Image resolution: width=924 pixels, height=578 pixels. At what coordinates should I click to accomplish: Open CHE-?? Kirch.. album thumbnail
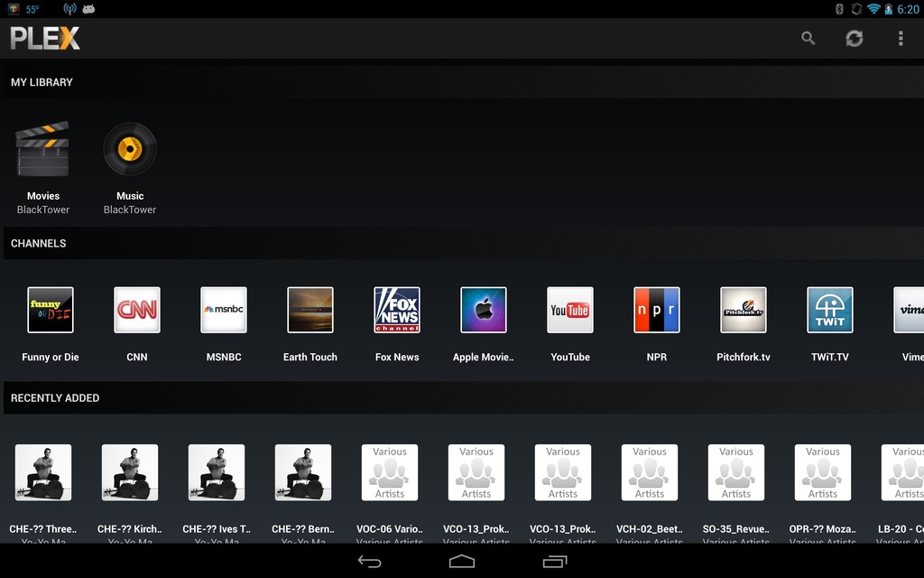(x=130, y=472)
